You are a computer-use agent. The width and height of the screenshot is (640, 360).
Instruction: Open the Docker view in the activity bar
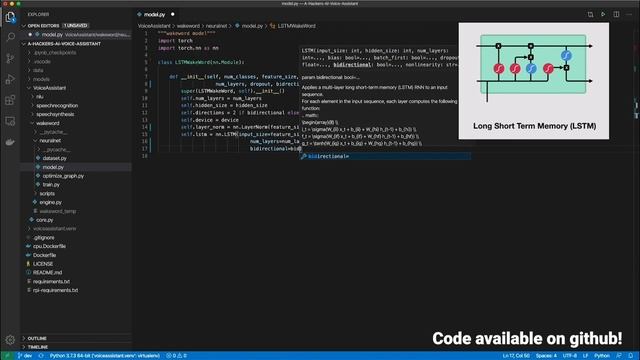point(10,142)
